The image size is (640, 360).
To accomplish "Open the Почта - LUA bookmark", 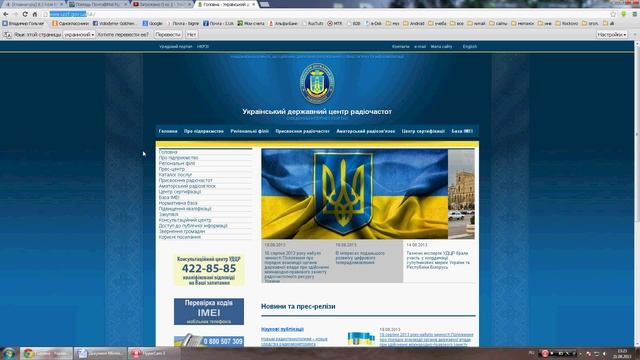I will pos(218,24).
